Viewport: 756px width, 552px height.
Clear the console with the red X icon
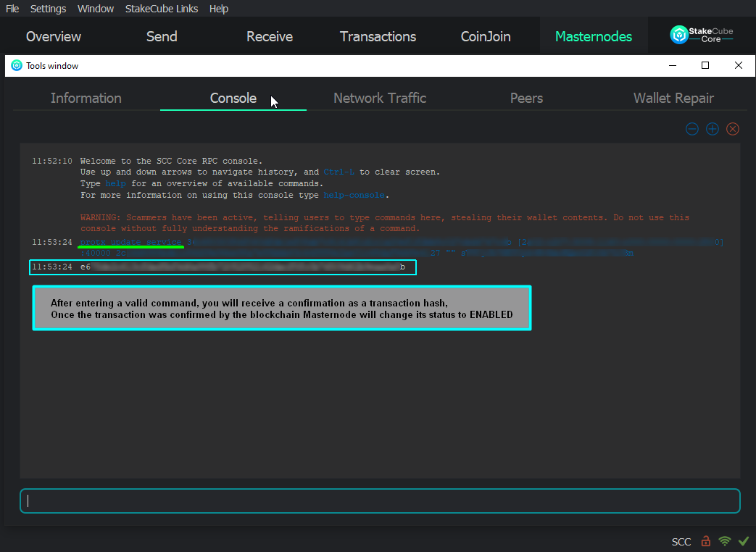pyautogui.click(x=732, y=129)
